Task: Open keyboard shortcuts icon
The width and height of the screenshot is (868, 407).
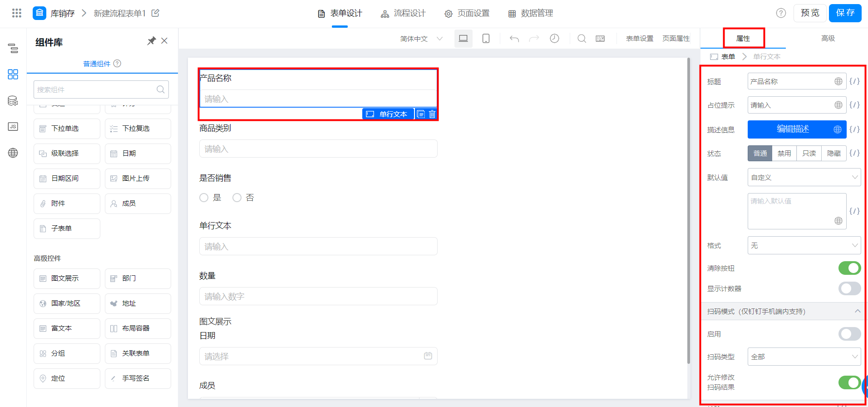Action: click(600, 39)
